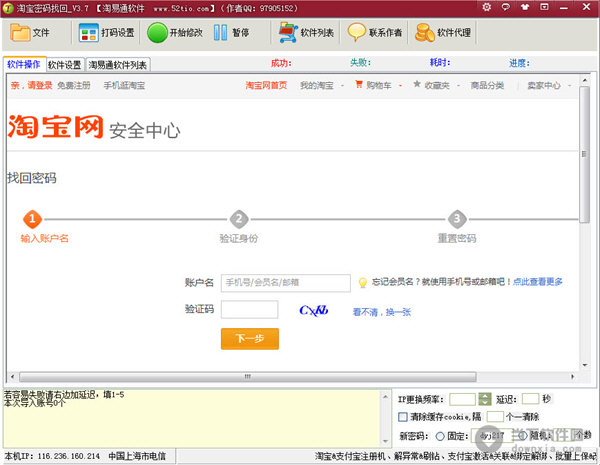Click the IP更换频率 spinner arrows
The width and height of the screenshot is (600, 465).
(485, 399)
